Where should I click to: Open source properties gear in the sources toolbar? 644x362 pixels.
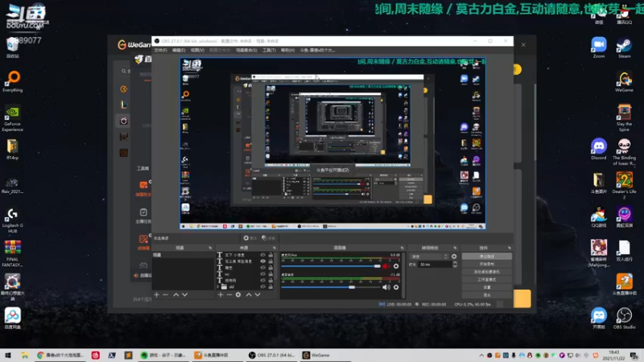pyautogui.click(x=238, y=294)
